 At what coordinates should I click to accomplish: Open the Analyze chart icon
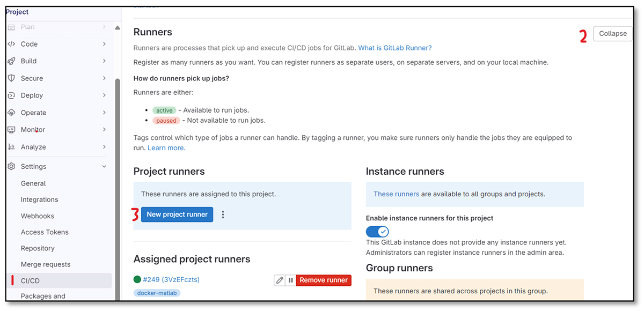click(11, 146)
